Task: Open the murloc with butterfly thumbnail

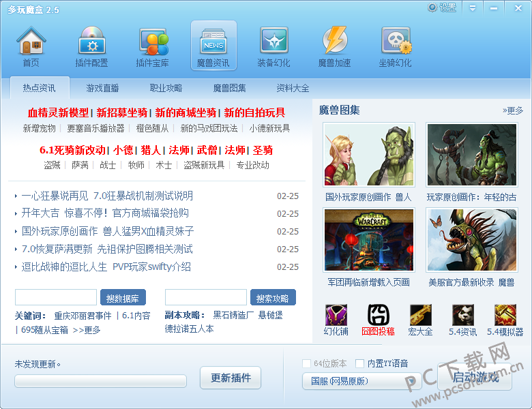Action: coord(472,240)
